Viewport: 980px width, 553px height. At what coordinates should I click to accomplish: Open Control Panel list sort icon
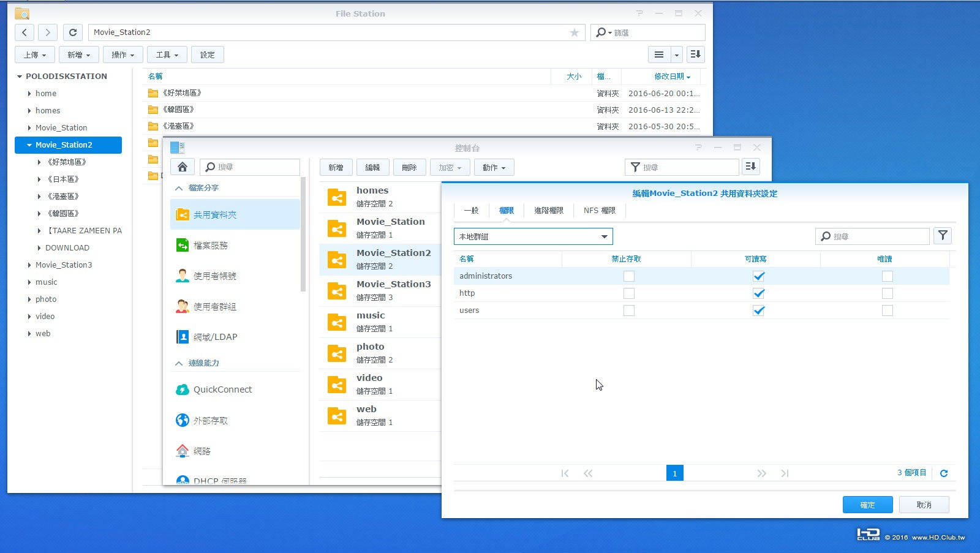tap(751, 167)
